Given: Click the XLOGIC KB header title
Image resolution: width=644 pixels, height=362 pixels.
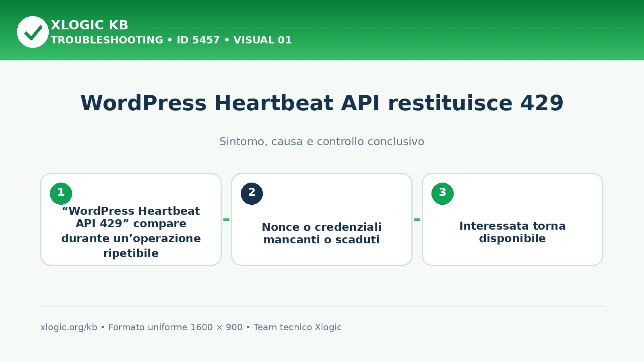Looking at the screenshot, I should coord(89,25).
